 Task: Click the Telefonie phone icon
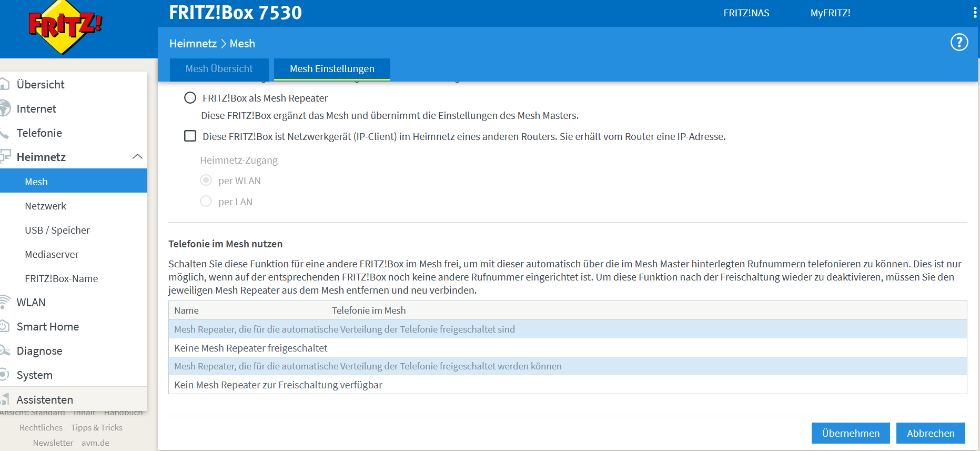click(4, 133)
